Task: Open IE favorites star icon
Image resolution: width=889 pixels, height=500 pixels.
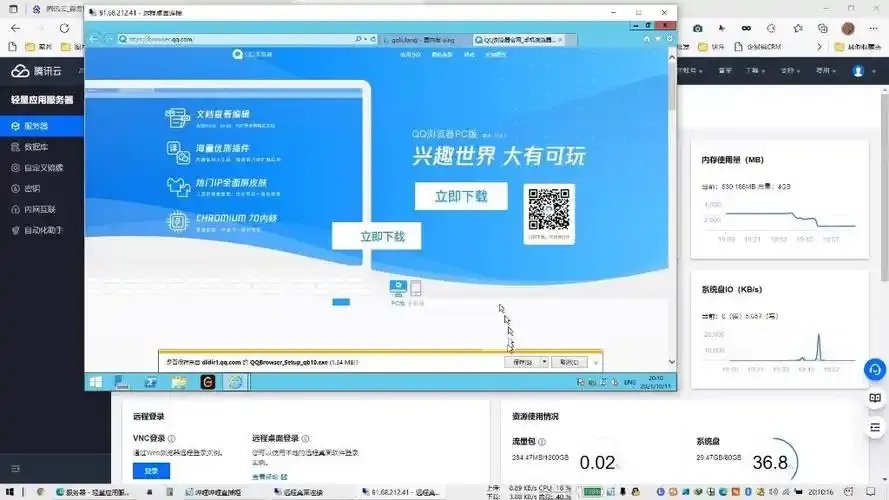Action: (x=658, y=39)
